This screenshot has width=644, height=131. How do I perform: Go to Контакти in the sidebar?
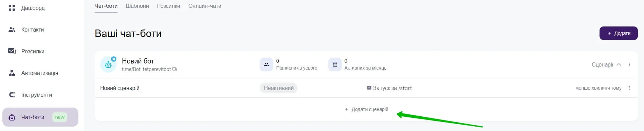pos(33,30)
